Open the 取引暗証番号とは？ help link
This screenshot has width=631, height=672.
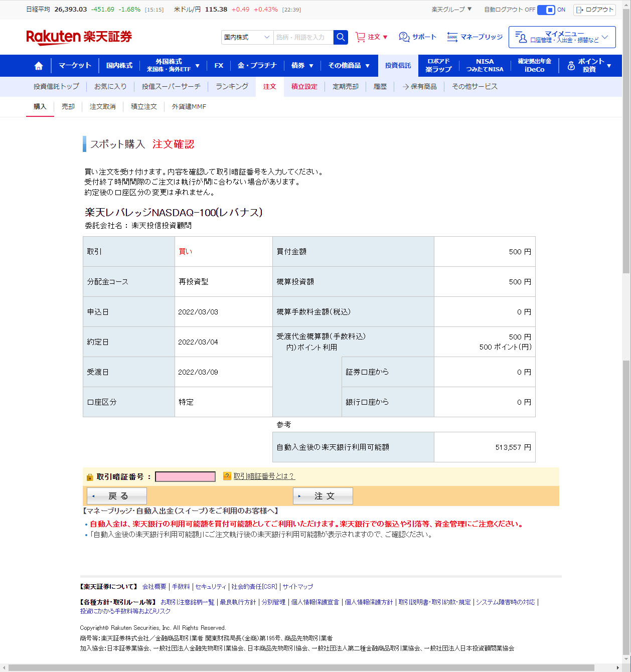click(264, 476)
